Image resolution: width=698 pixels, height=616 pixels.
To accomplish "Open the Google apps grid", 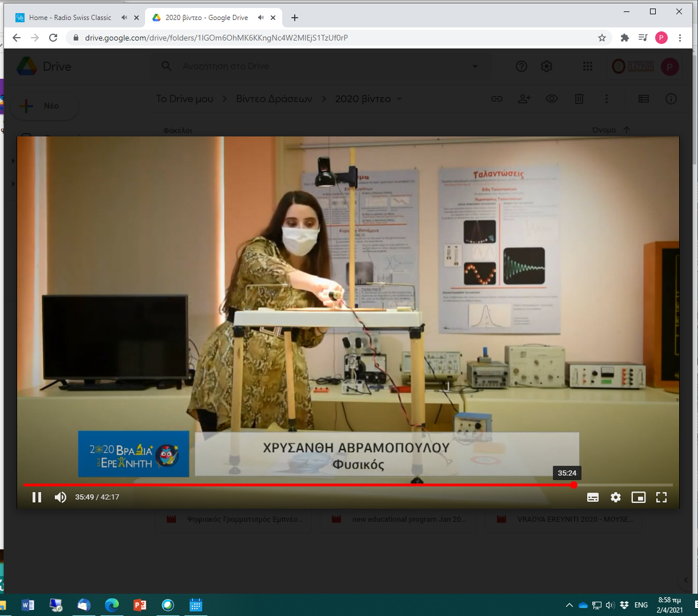I will (588, 66).
